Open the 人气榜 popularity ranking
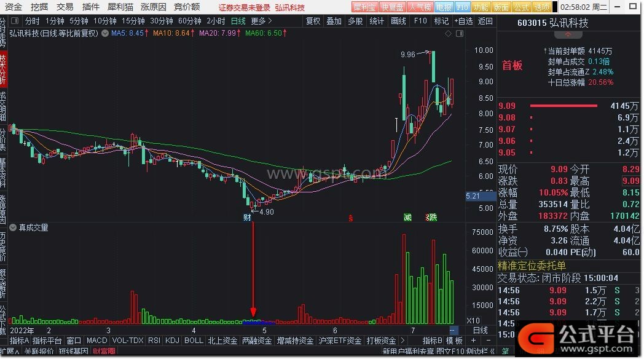Image resolution: width=644 pixels, height=359 pixels. [x=419, y=7]
